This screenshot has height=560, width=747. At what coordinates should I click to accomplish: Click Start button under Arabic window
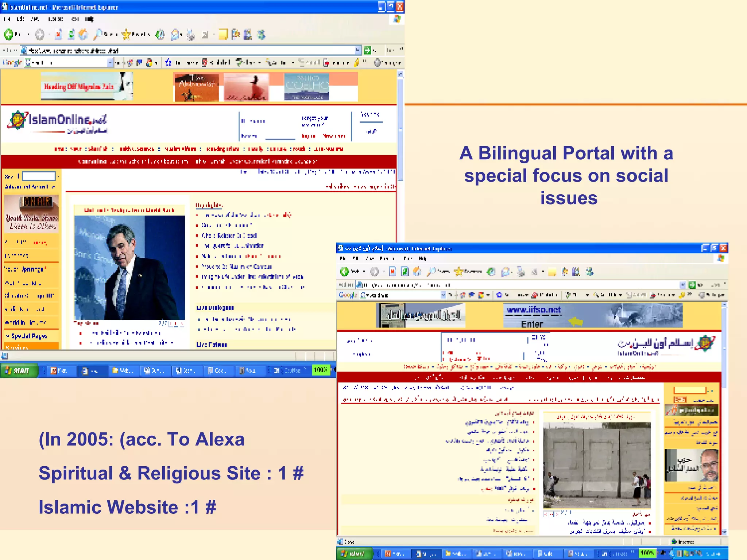pyautogui.click(x=355, y=553)
